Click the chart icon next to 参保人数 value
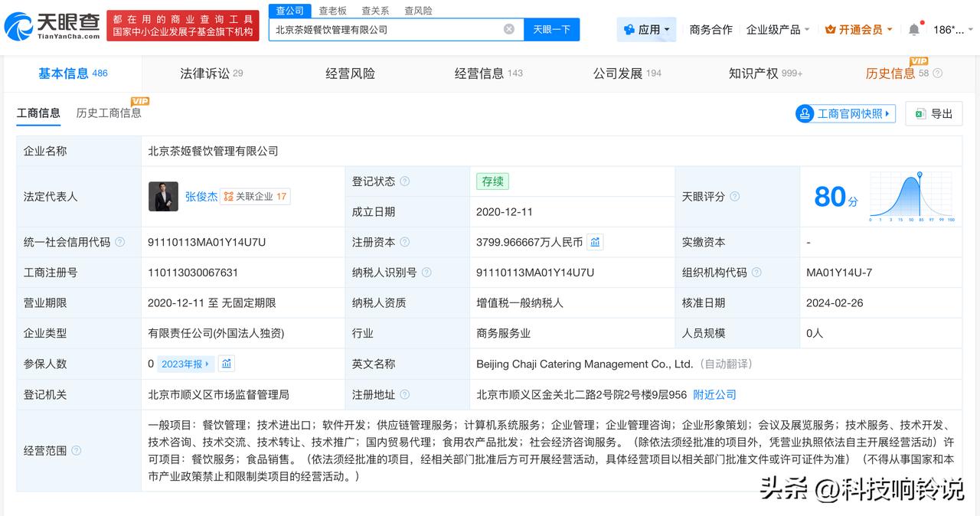The height and width of the screenshot is (516, 980). click(x=226, y=364)
